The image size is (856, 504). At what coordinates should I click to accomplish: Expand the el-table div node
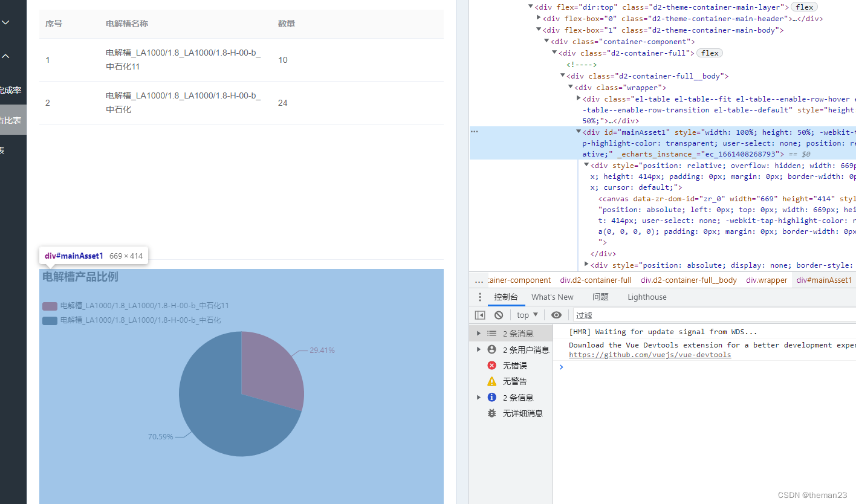579,99
